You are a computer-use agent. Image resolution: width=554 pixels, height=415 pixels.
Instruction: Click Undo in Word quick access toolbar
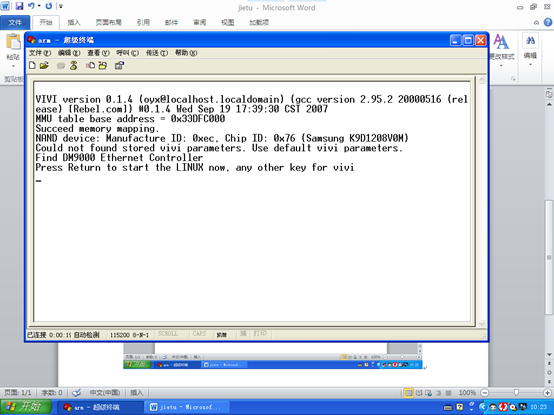pyautogui.click(x=31, y=6)
